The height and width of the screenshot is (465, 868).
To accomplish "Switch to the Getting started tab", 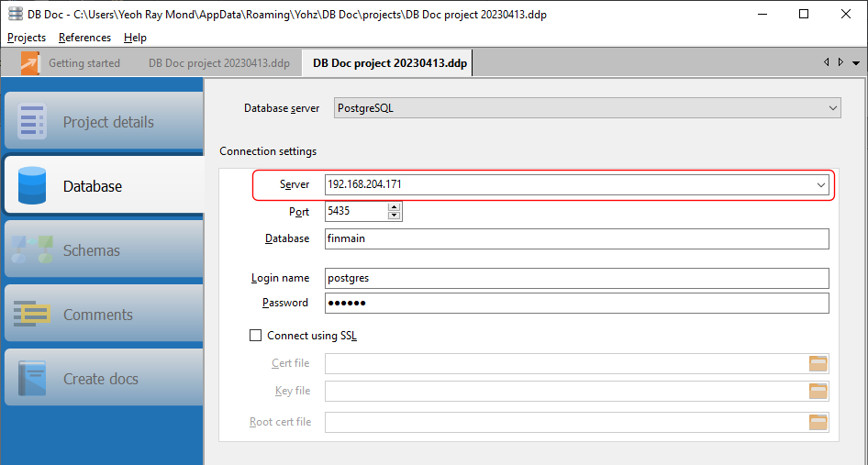I will [x=83, y=63].
